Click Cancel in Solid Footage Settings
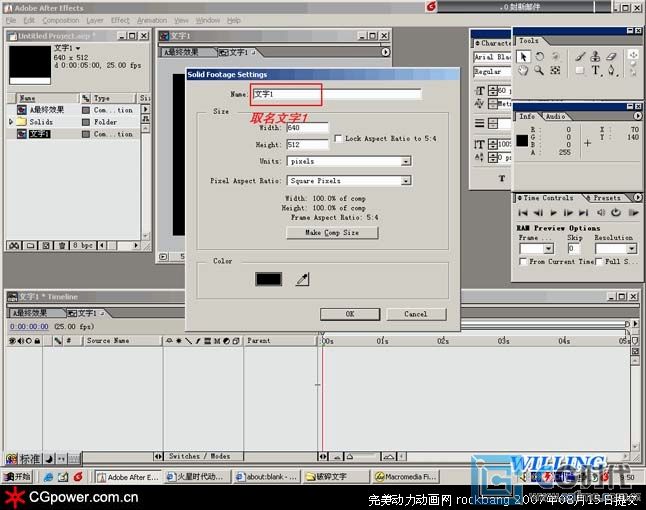Screen dimensions: 646x510 [416, 314]
